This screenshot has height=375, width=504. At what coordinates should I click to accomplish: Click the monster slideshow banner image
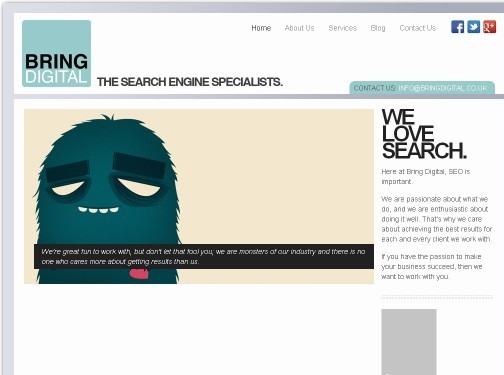[199, 196]
